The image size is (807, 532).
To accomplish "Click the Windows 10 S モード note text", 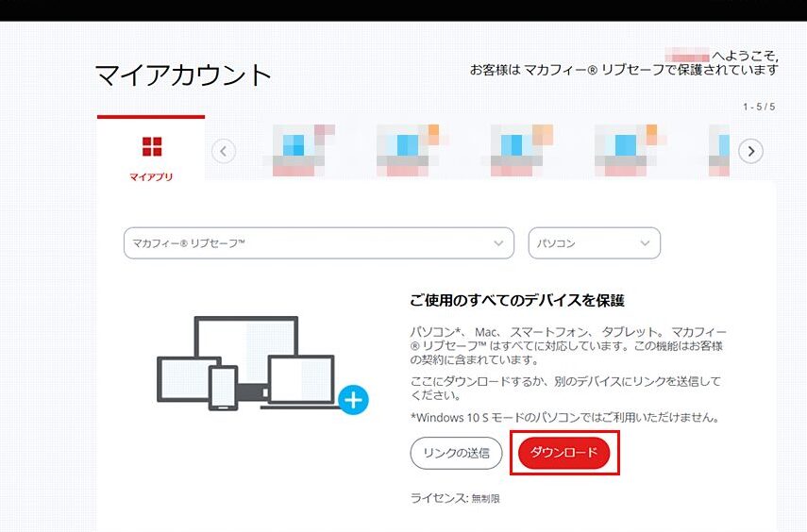I will pos(564,417).
